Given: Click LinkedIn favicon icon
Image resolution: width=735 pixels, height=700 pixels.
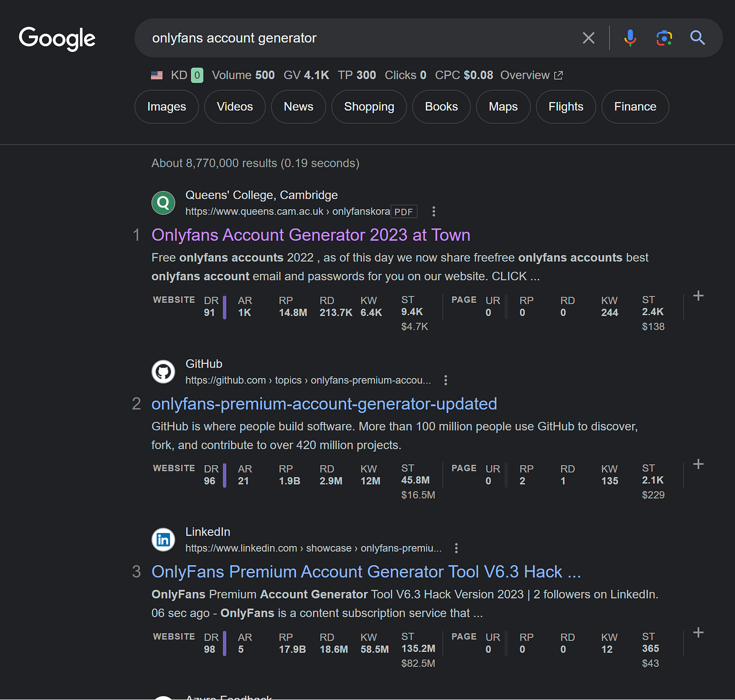Looking at the screenshot, I should coord(163,540).
